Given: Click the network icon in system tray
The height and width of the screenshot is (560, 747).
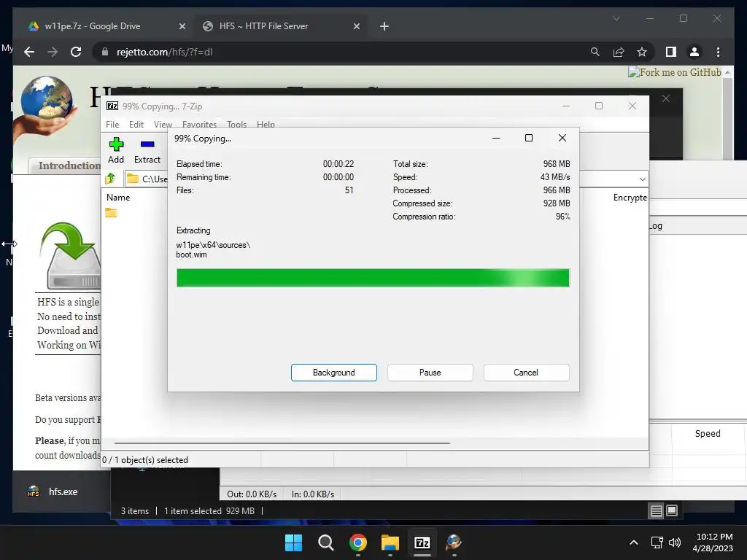Looking at the screenshot, I should coord(657,542).
